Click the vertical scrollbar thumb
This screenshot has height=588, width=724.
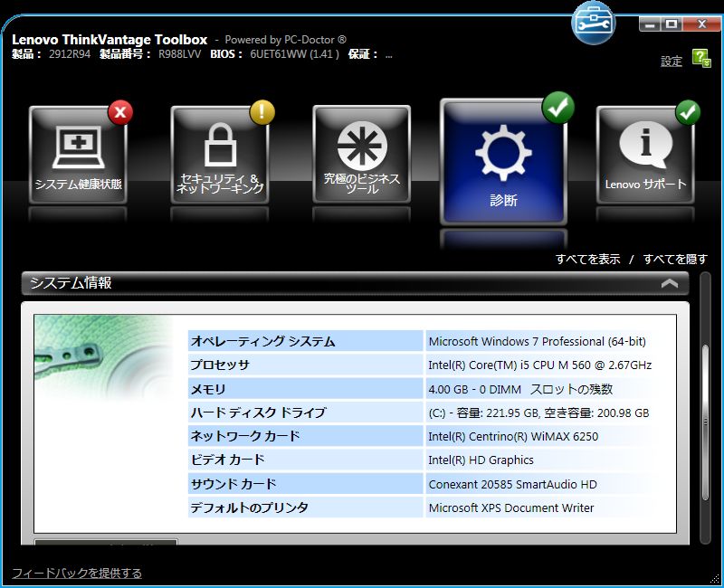(705, 422)
